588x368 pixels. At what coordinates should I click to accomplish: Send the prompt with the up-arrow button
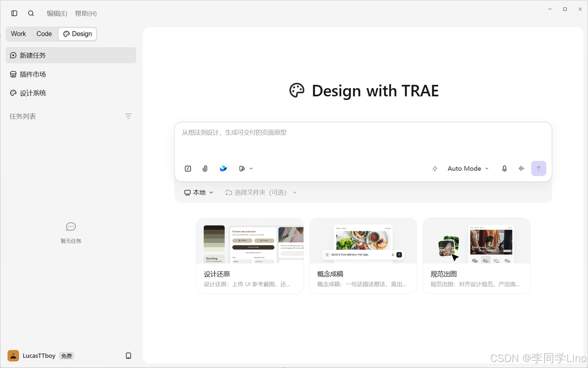tap(539, 168)
